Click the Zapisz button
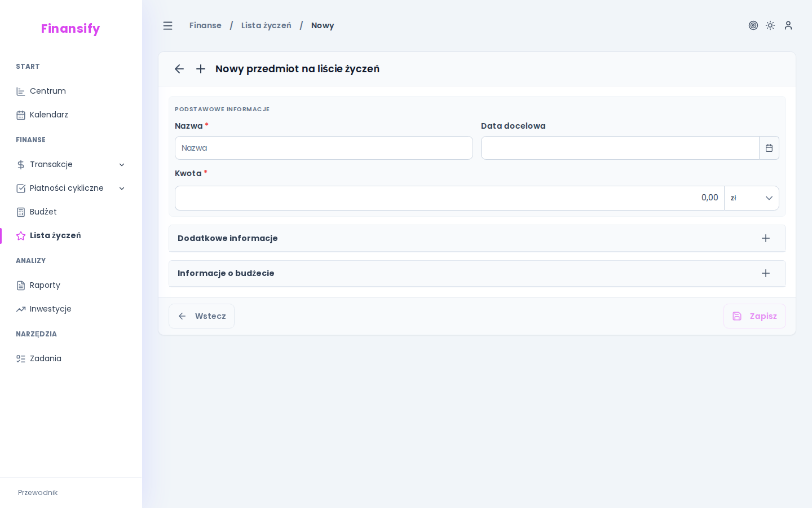 (x=754, y=316)
